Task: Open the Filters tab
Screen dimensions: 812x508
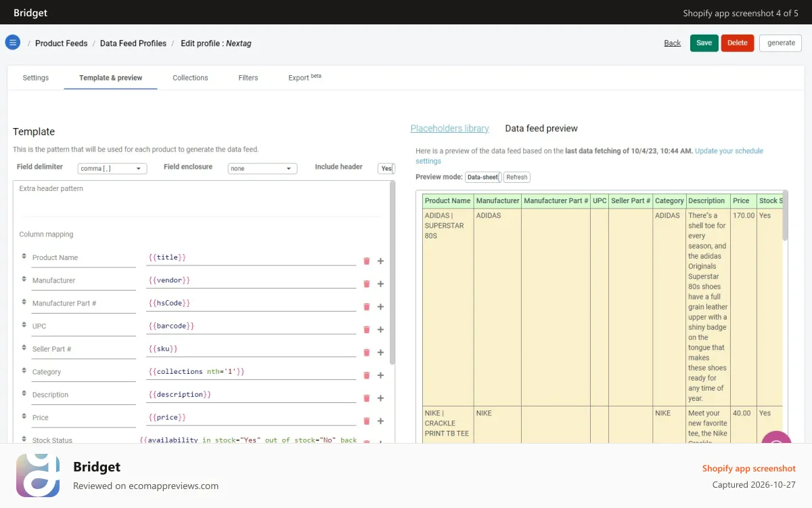Action: tap(248, 78)
